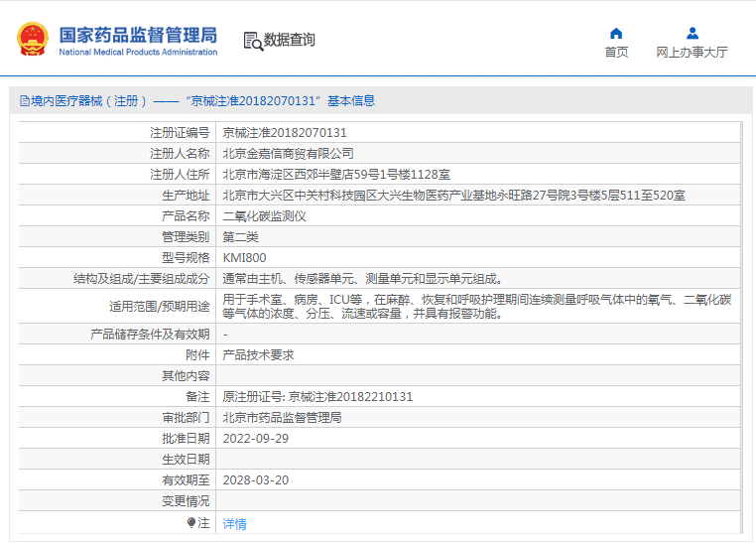The width and height of the screenshot is (756, 544).
Task: Click model specification value KMI800
Action: tap(244, 258)
